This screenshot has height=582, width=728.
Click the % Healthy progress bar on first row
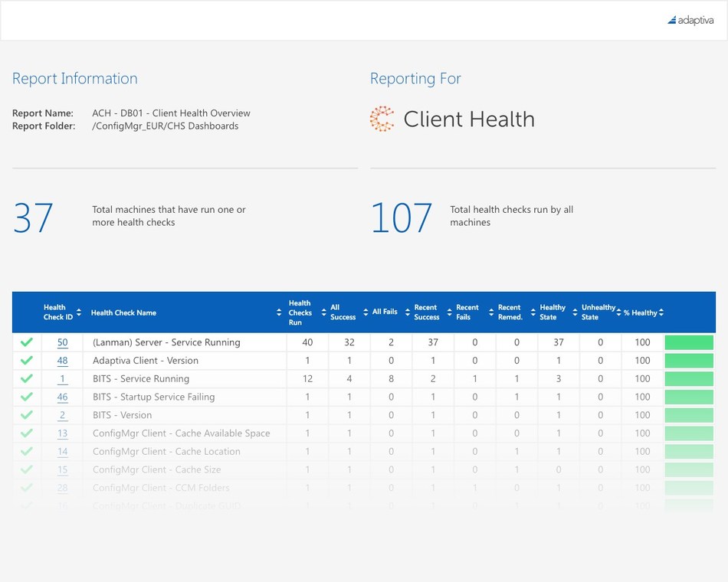click(688, 342)
